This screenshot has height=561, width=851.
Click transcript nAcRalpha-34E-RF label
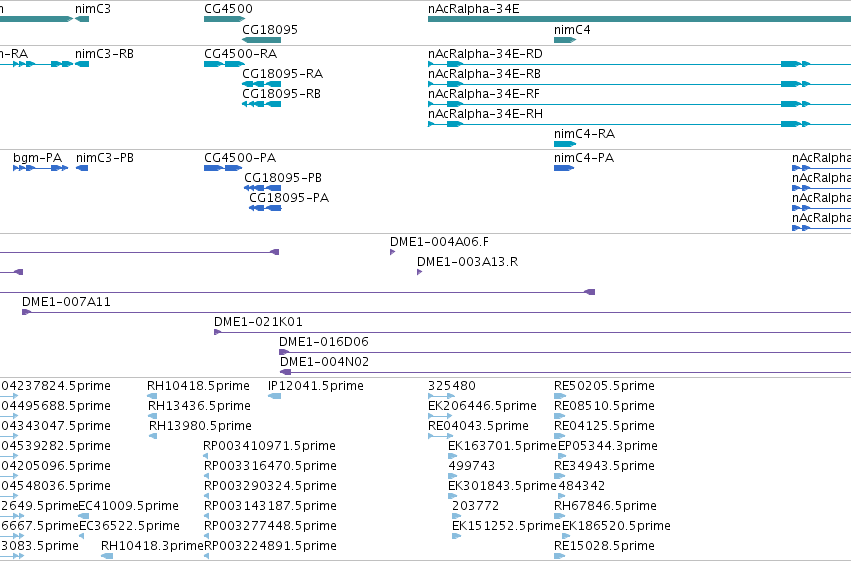point(484,94)
